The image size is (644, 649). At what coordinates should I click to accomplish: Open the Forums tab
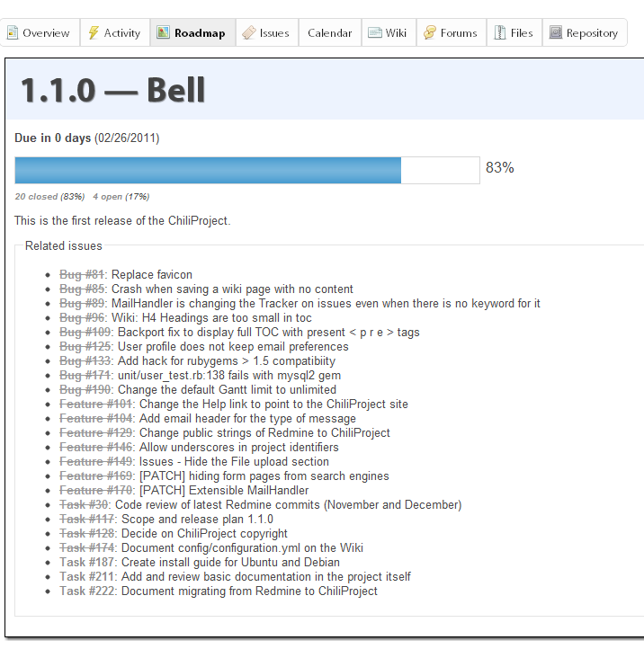coord(452,32)
